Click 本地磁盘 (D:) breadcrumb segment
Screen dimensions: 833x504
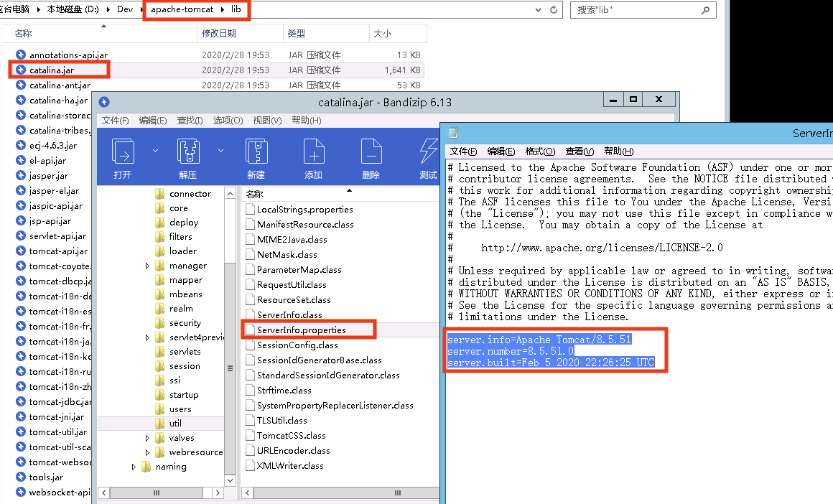tap(73, 9)
